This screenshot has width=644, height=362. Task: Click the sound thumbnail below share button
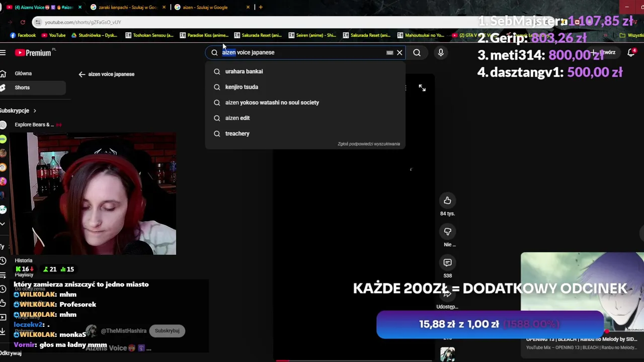(447, 354)
